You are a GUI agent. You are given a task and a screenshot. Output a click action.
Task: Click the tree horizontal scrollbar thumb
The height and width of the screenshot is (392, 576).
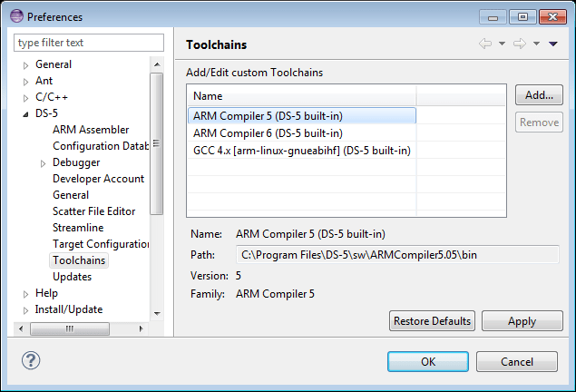click(70, 328)
